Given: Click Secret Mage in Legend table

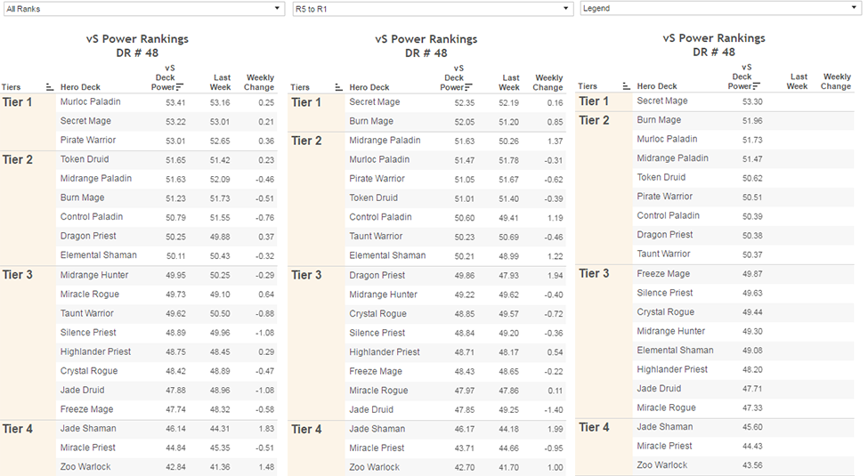Looking at the screenshot, I should click(662, 101).
